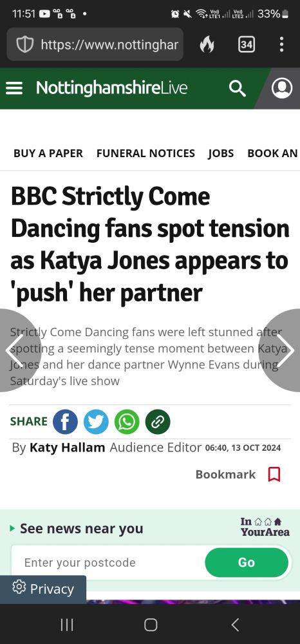Image resolution: width=300 pixels, height=644 pixels.
Task: Open the Jobs menu item
Action: point(221,153)
